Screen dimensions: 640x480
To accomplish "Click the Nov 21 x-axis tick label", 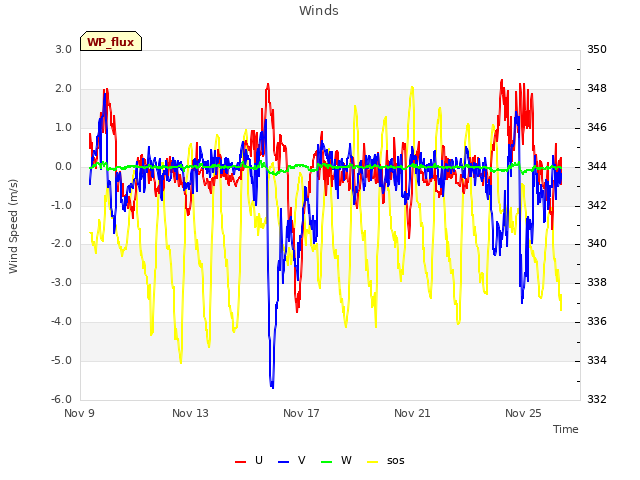I will (412, 413).
